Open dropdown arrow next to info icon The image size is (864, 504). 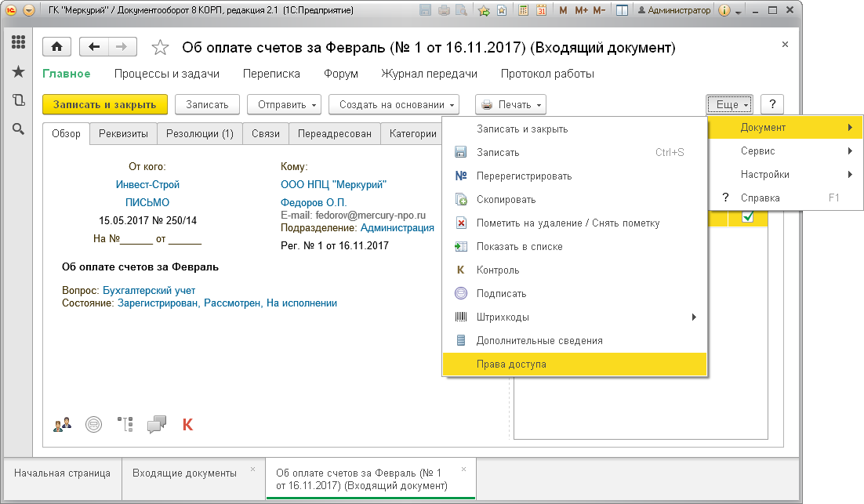pyautogui.click(x=739, y=12)
